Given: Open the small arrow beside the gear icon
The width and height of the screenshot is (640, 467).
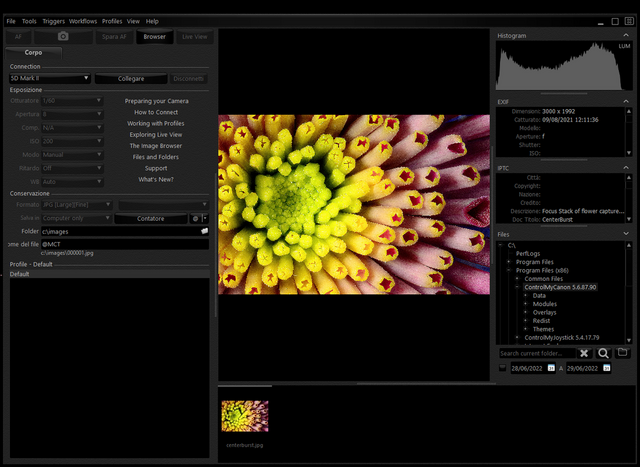Looking at the screenshot, I should click(x=205, y=219).
